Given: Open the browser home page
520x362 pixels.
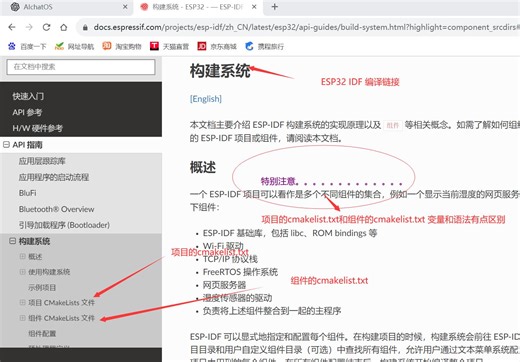Looking at the screenshot, I should coord(64,27).
